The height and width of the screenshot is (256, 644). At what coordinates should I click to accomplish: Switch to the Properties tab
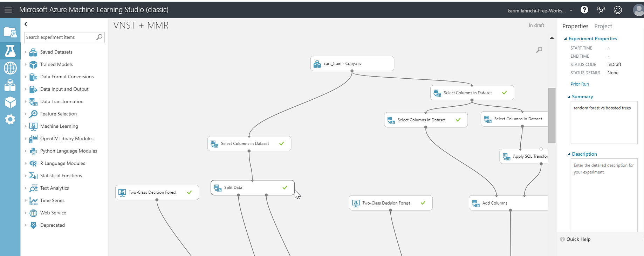[575, 26]
